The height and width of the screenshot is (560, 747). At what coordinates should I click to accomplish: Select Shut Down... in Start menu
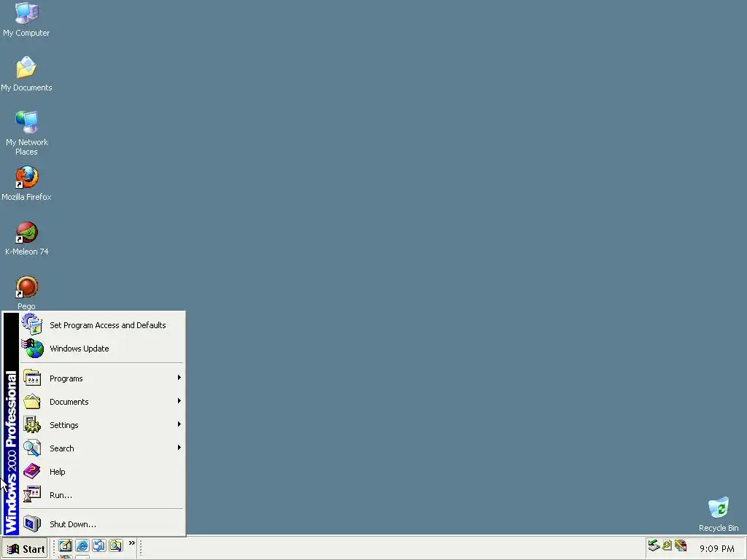tap(102, 524)
